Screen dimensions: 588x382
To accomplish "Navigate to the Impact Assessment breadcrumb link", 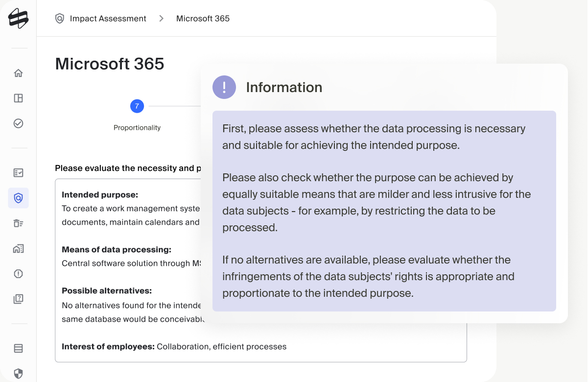I will 108,19.
